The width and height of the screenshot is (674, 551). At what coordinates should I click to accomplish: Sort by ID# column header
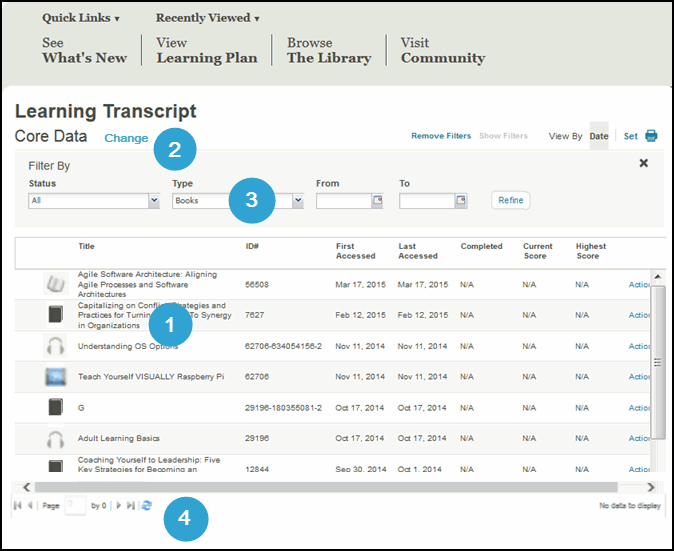252,246
